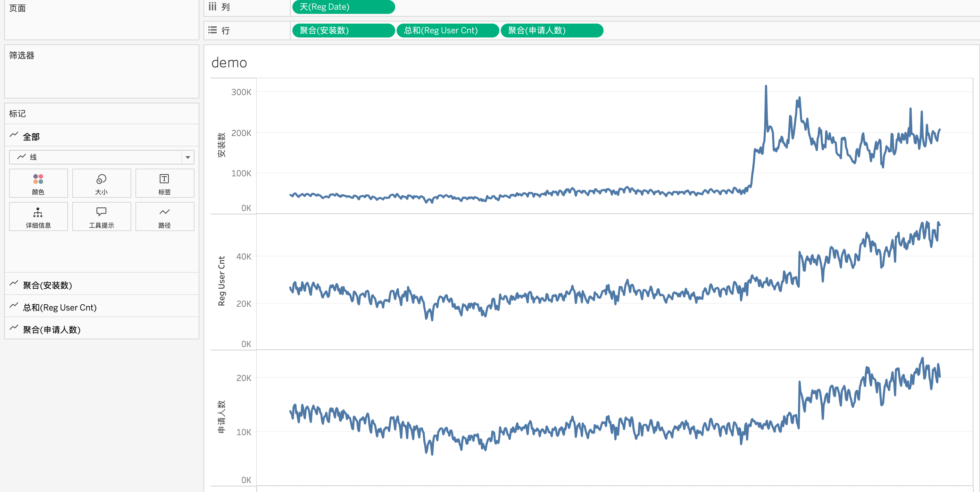Click the 聚合(申请人数) rows pill

(551, 31)
